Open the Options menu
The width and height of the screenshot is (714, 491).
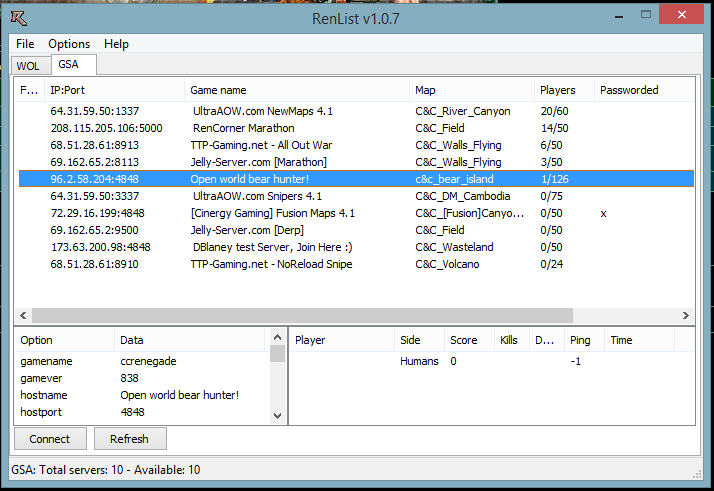[x=69, y=44]
